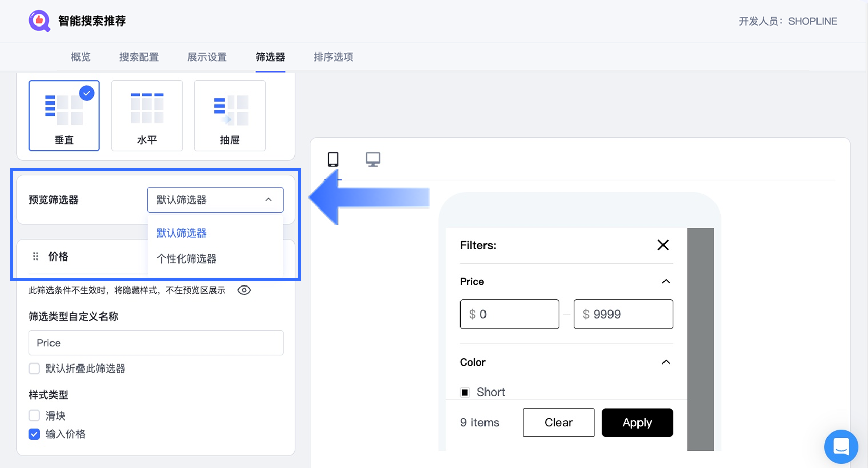Open the chat support bubble icon
The height and width of the screenshot is (468, 868).
tap(840, 447)
